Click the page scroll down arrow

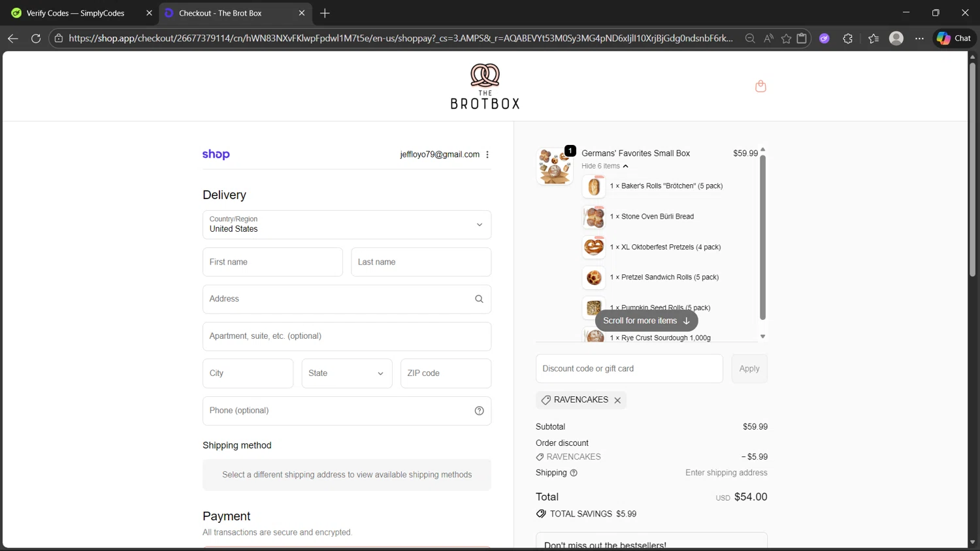[972, 542]
